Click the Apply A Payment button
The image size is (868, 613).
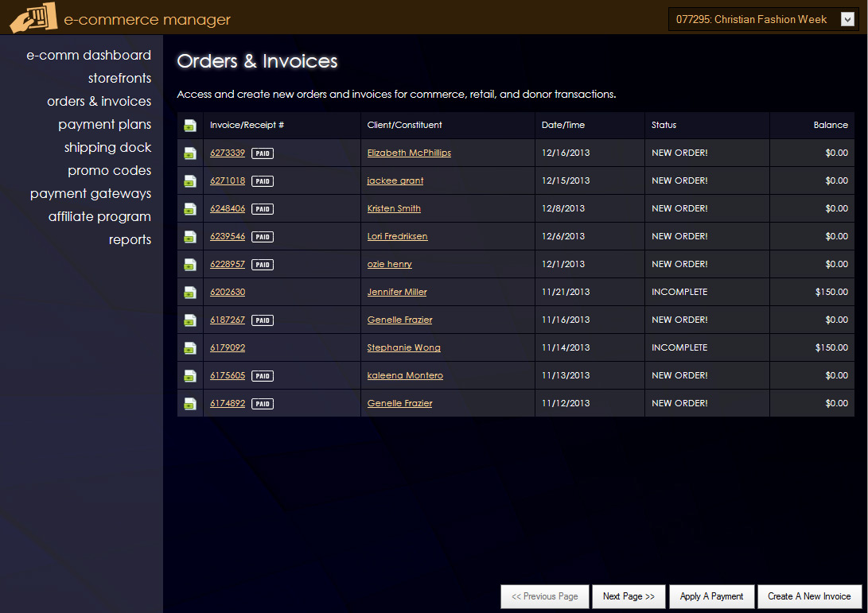(711, 596)
